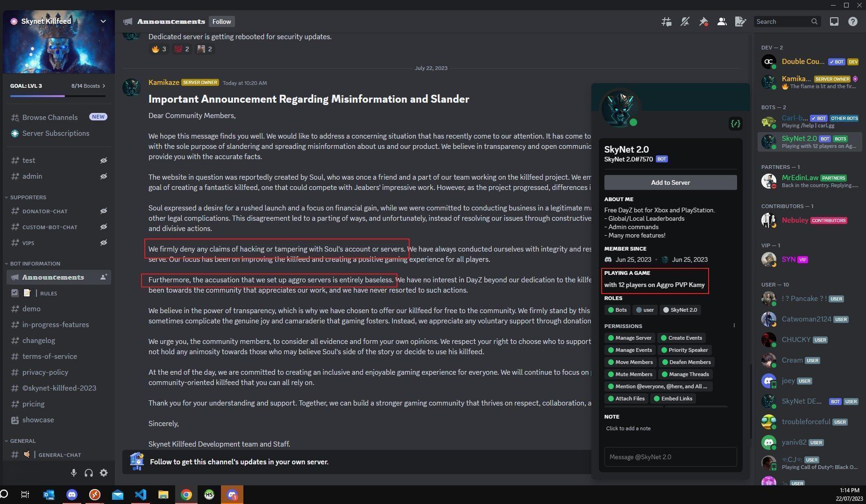This screenshot has width=866, height=504.
Task: Open Visual Studio Code from the taskbar
Action: [x=141, y=495]
